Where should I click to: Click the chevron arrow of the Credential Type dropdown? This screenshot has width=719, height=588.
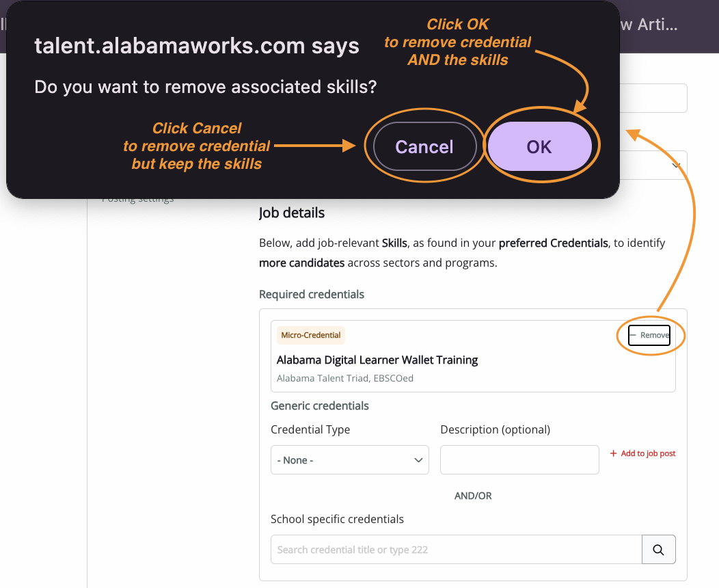coord(418,460)
